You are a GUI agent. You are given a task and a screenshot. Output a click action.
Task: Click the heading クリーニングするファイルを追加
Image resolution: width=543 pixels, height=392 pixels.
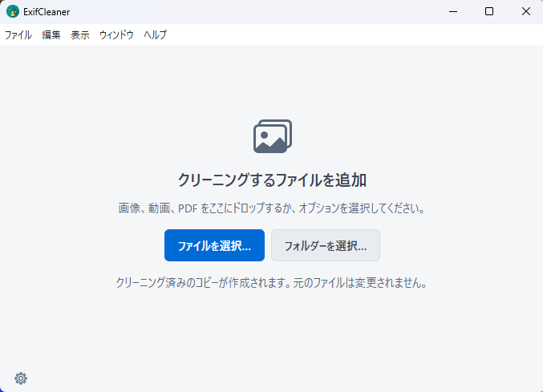[x=272, y=180]
